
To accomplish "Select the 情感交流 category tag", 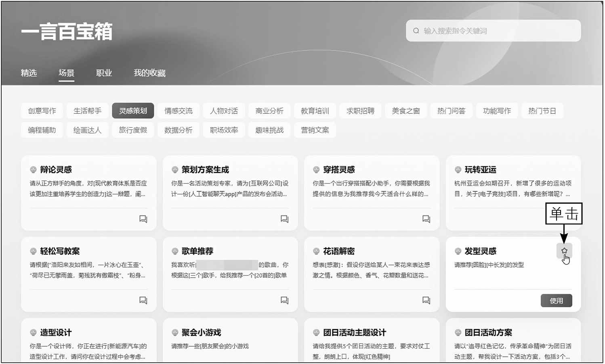I will point(179,111).
